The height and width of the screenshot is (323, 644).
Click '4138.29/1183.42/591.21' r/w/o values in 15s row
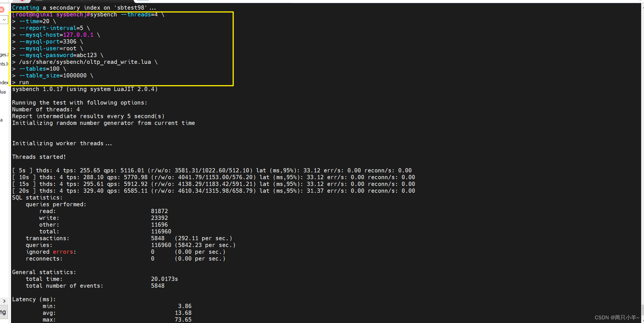[x=215, y=184]
